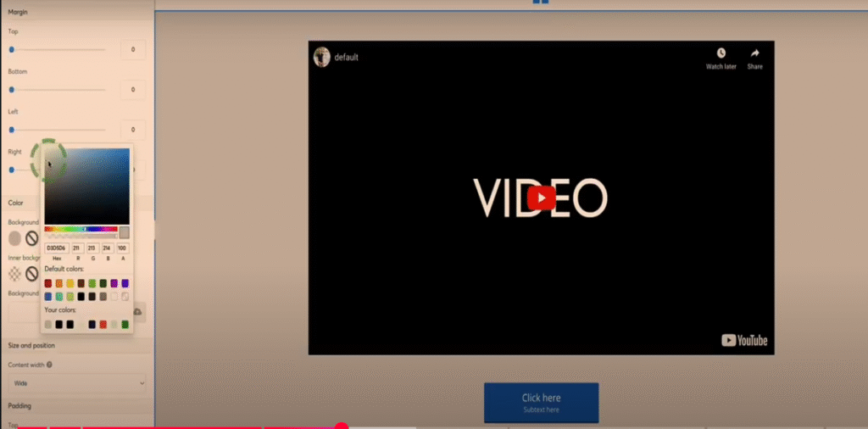Pick the green swatch in Your colors
Image resolution: width=868 pixels, height=429 pixels.
[x=125, y=325]
